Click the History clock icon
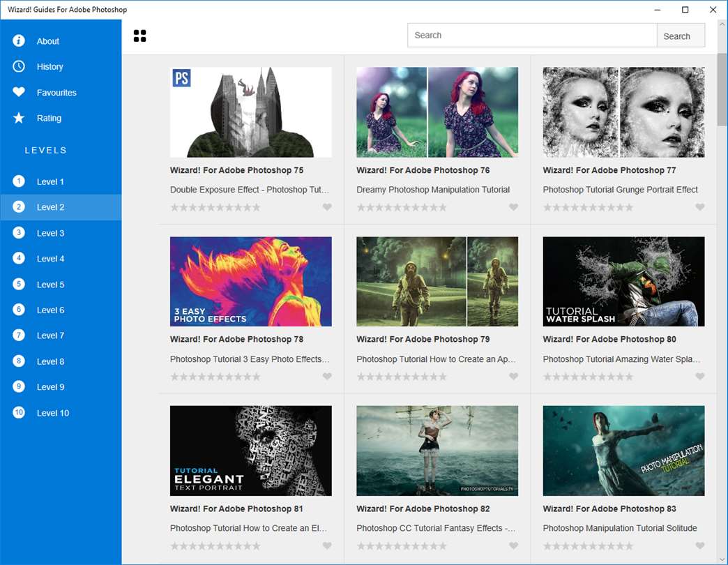Viewport: 728px width, 565px height. [x=19, y=66]
